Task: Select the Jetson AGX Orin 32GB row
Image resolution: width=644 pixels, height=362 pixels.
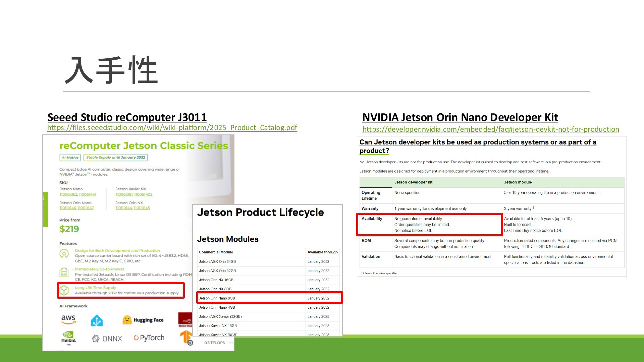Action: click(x=268, y=271)
